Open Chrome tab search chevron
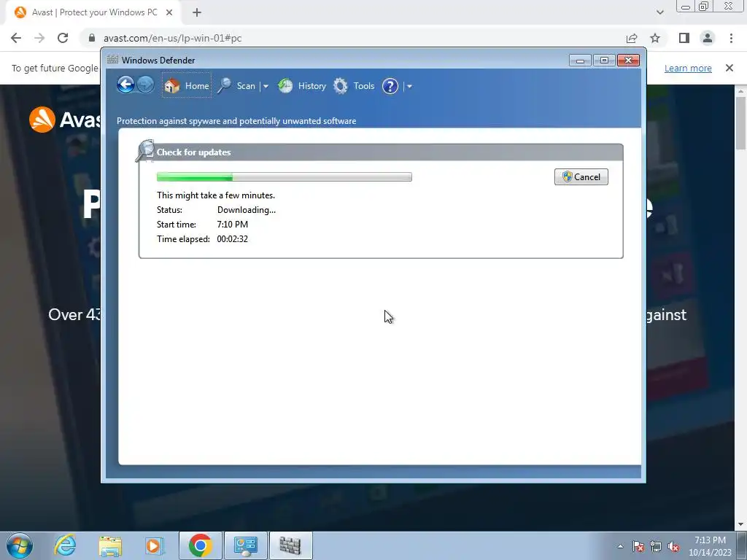This screenshot has width=747, height=560. [x=659, y=12]
